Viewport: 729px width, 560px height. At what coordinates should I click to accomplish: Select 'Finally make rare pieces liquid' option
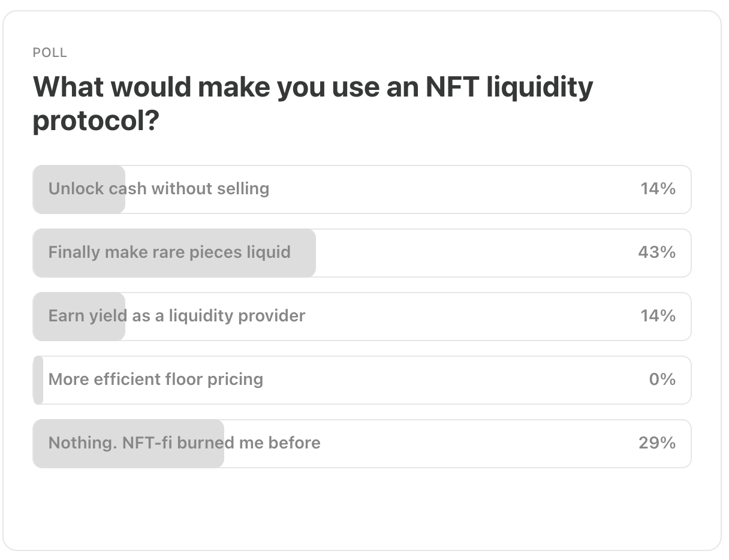click(x=362, y=253)
